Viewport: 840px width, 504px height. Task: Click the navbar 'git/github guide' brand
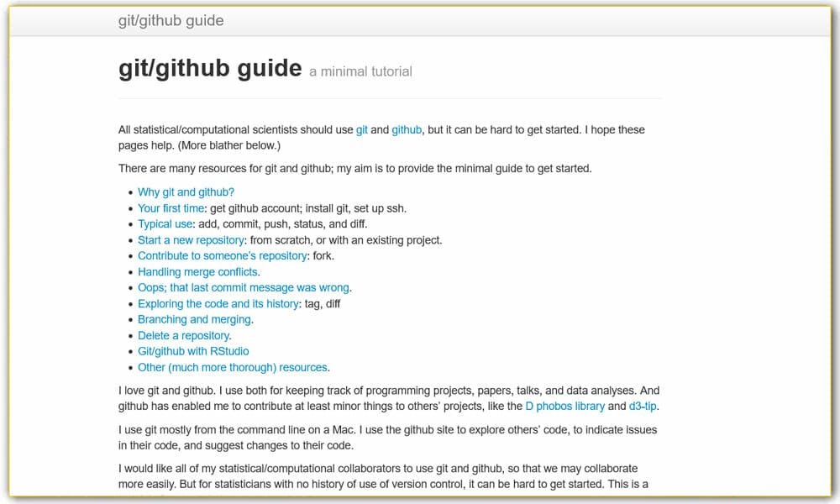(x=171, y=21)
